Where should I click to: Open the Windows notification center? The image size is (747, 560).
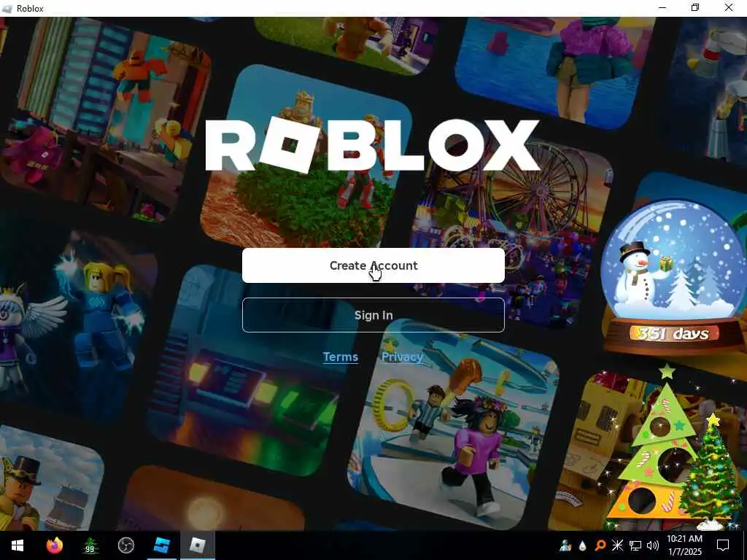coord(723,545)
